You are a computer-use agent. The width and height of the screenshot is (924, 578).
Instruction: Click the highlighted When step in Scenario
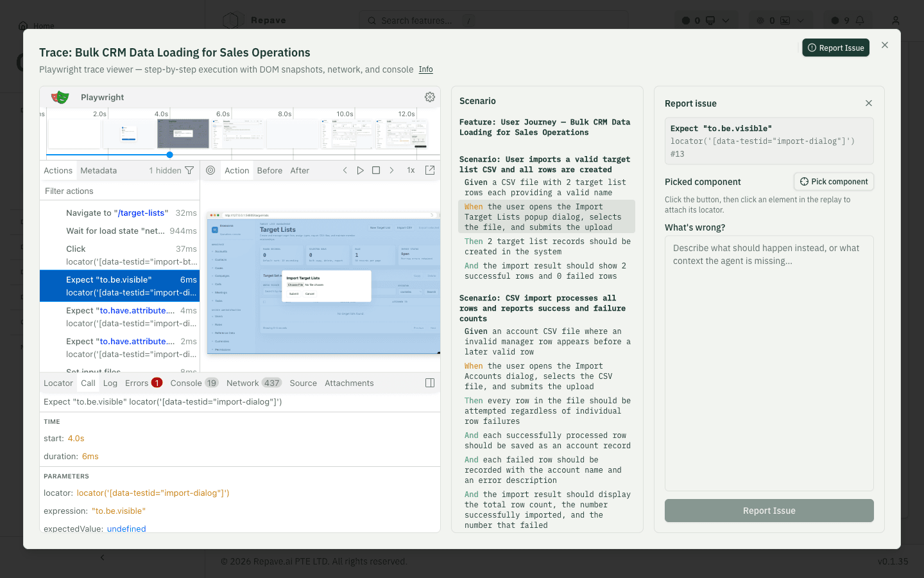(x=547, y=216)
